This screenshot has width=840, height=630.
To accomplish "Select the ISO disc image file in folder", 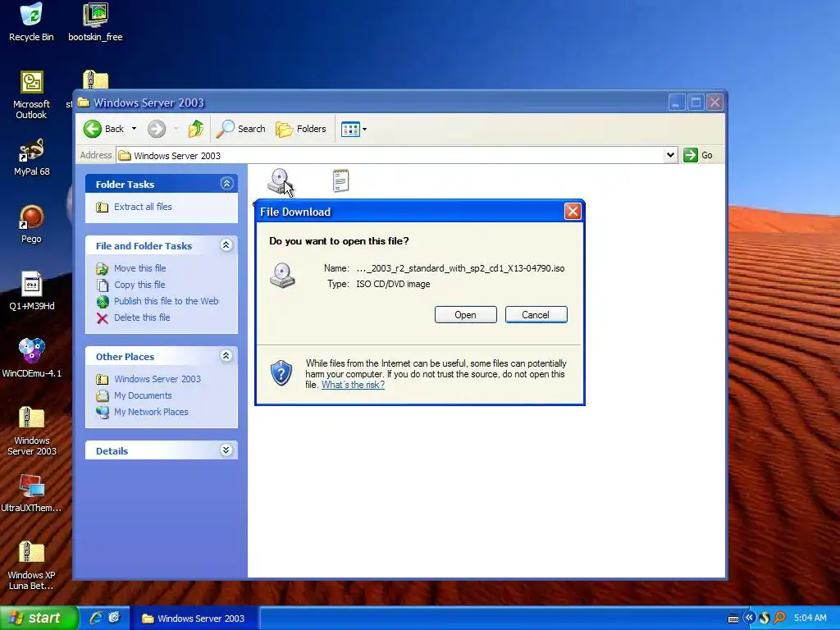I will click(281, 181).
